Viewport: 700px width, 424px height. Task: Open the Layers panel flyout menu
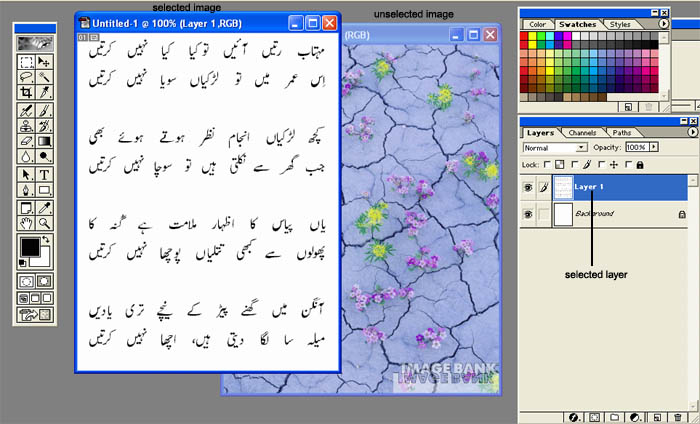coord(694,132)
